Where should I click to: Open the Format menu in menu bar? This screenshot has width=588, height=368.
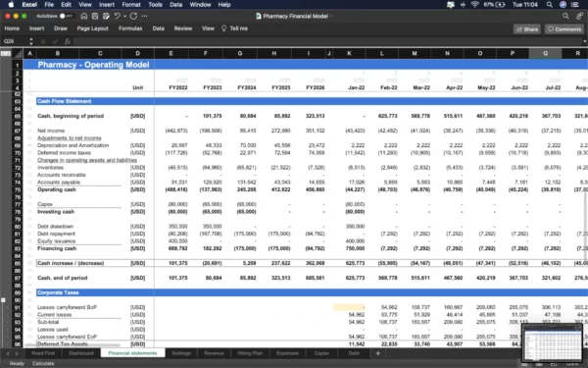click(131, 5)
